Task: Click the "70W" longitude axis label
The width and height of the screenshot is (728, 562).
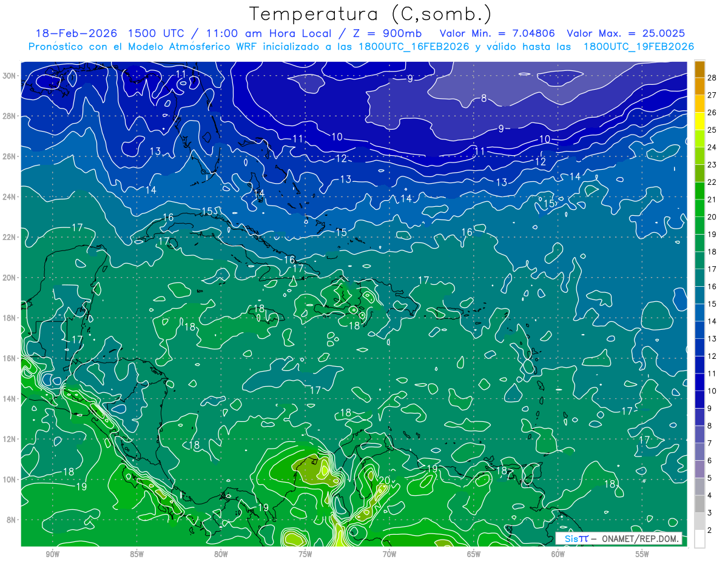Action: (x=389, y=554)
